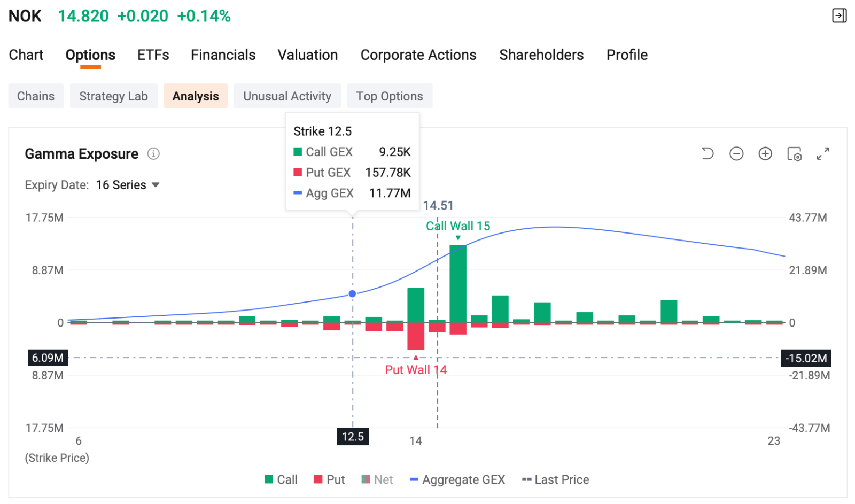Click the tall green call bar at strike 15

[x=458, y=284]
